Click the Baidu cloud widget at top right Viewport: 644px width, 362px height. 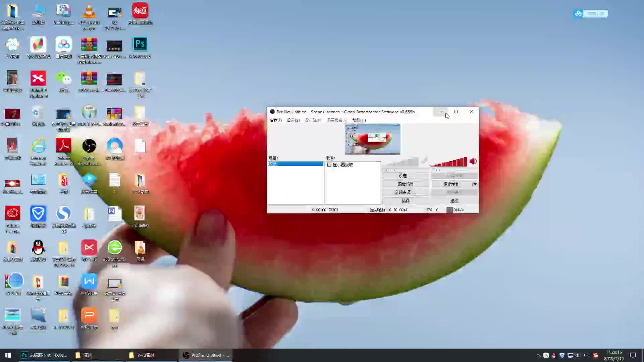(x=590, y=14)
